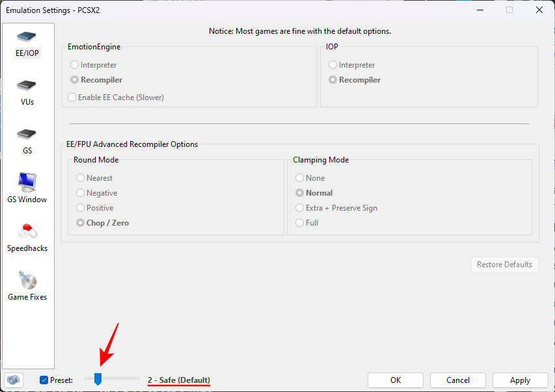Open the EE/IOP settings page icon
This screenshot has width=555, height=392.
pyautogui.click(x=27, y=37)
